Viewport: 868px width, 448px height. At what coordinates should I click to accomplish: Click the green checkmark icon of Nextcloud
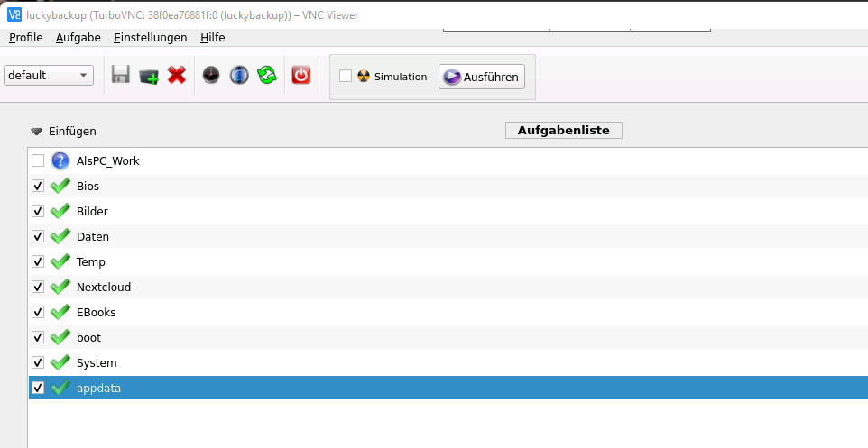[60, 287]
